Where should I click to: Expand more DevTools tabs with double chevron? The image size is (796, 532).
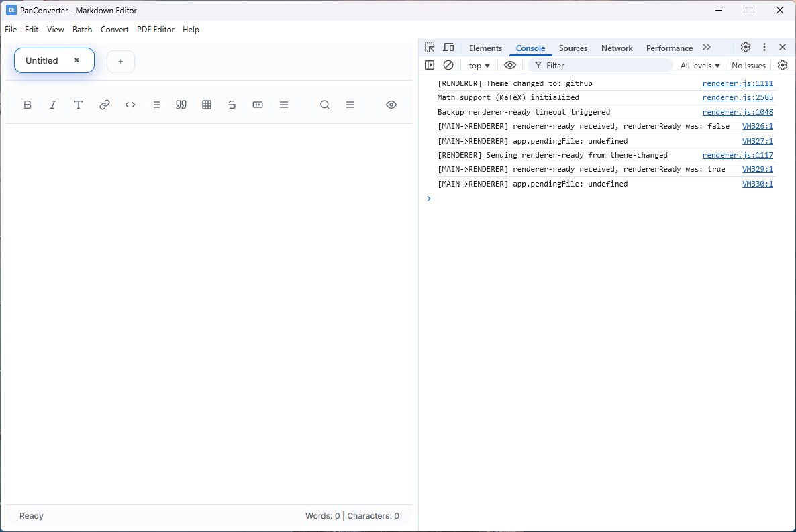pyautogui.click(x=707, y=47)
